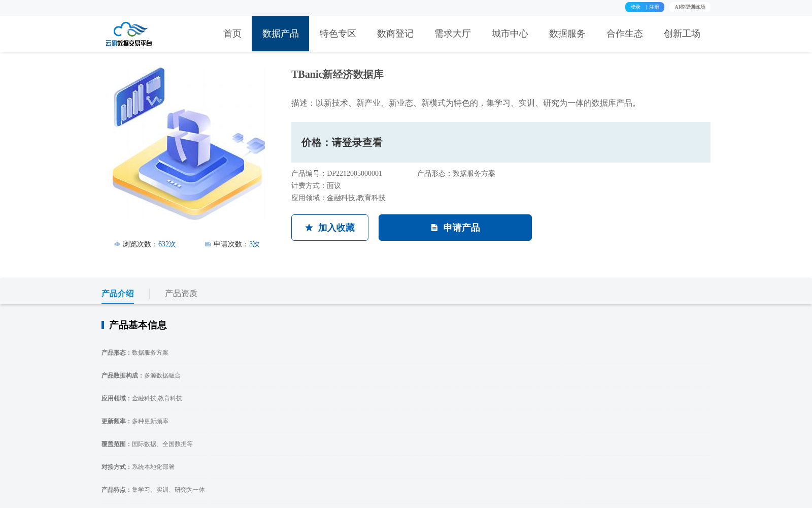Viewport: 812px width, 508px height.
Task: Click the eye icon beside 浏览次数
Action: (117, 244)
